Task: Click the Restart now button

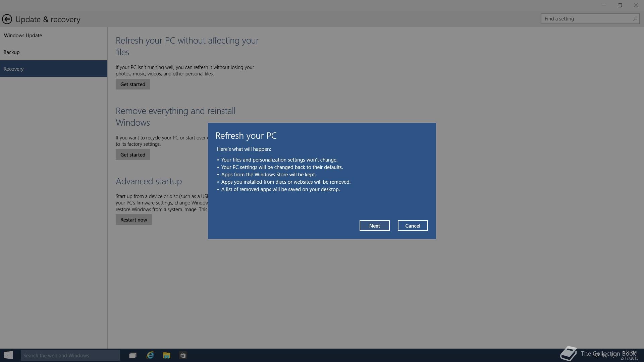Action: (133, 220)
